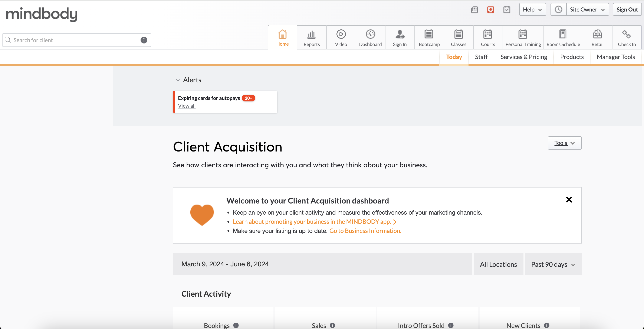This screenshot has width=644, height=329.
Task: Open the Dashboard gauge icon
Action: point(370,34)
